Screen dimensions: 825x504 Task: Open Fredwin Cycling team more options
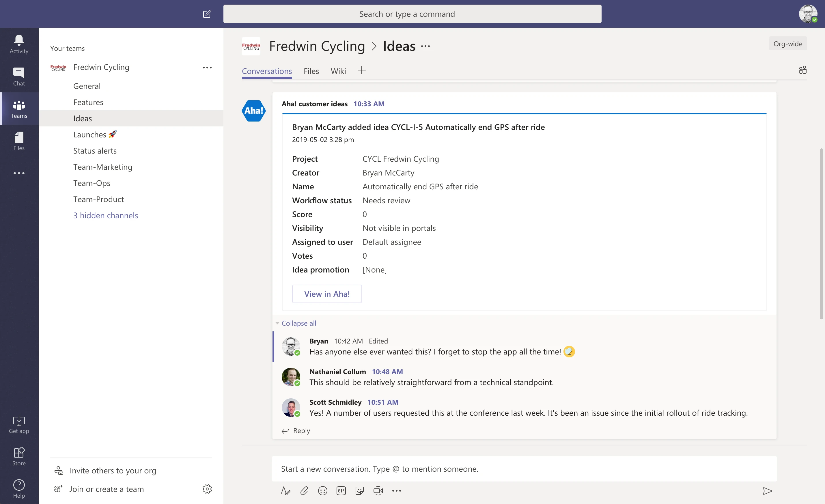tap(207, 67)
